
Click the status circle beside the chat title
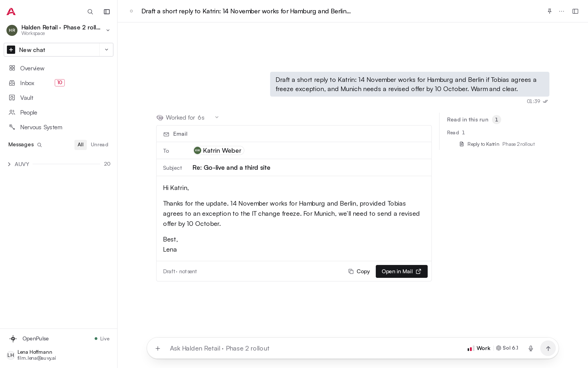[x=131, y=11]
